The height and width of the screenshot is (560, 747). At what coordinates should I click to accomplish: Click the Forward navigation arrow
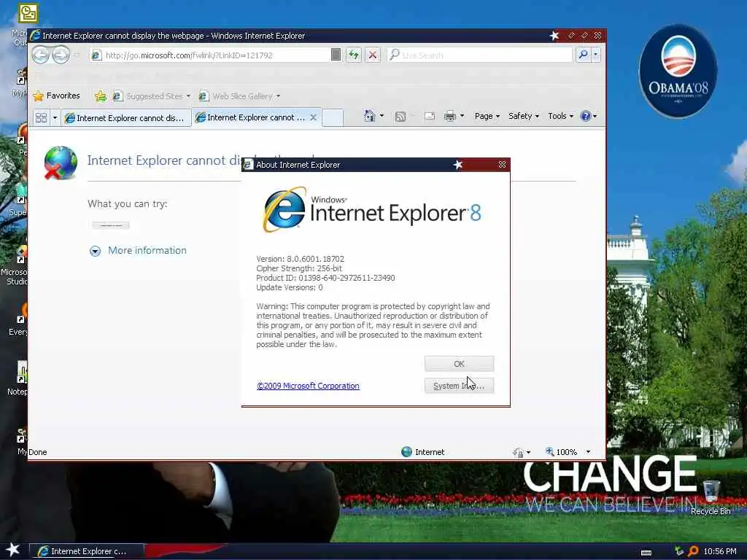[61, 55]
